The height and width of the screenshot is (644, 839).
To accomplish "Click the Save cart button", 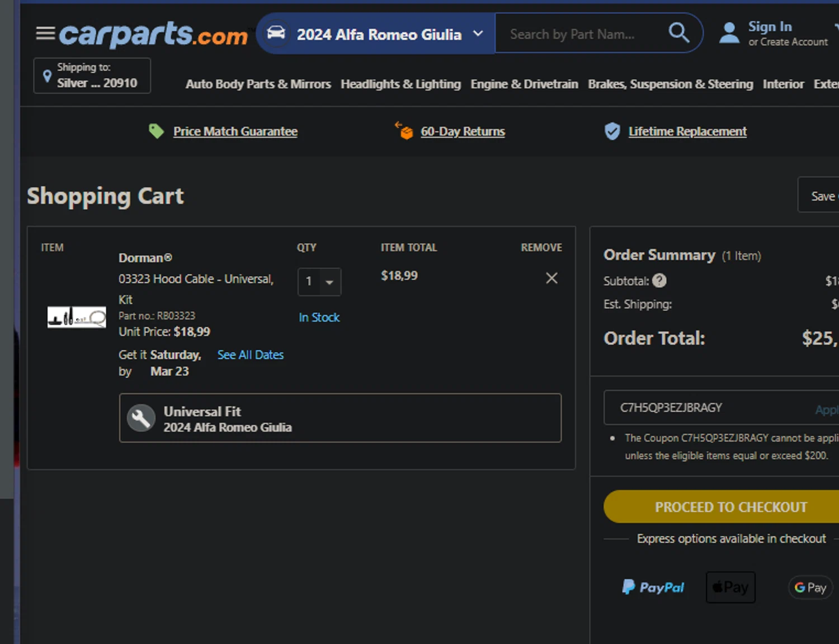I will [x=818, y=195].
